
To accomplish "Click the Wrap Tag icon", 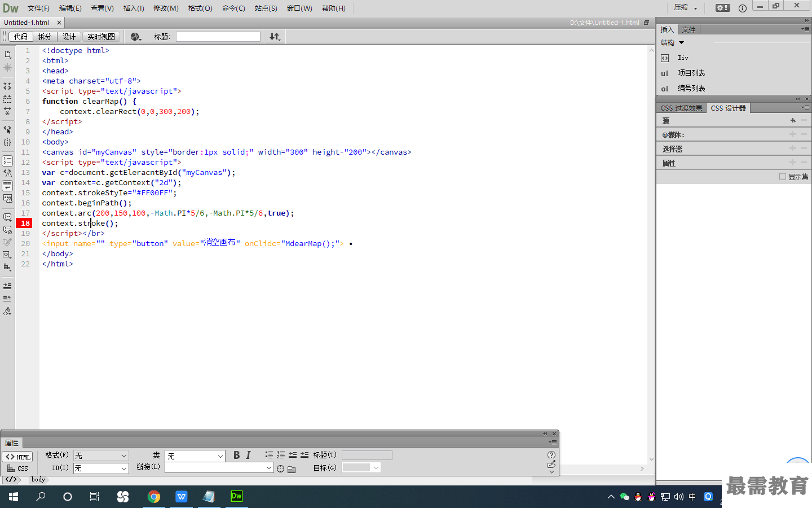I will click(8, 242).
